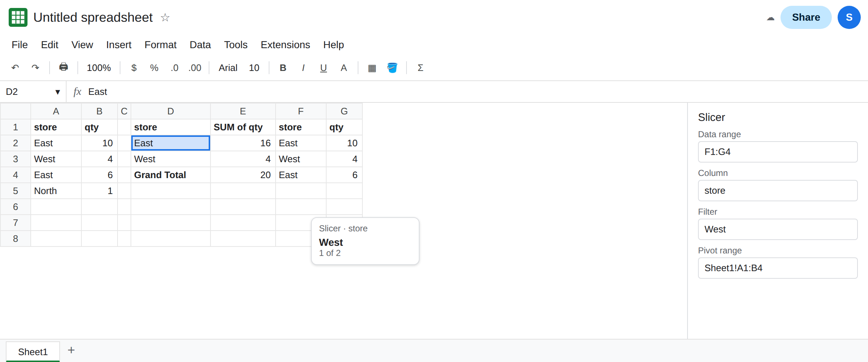Edit the Pivot range field
Screen dimensions: 868x362
tap(778, 268)
